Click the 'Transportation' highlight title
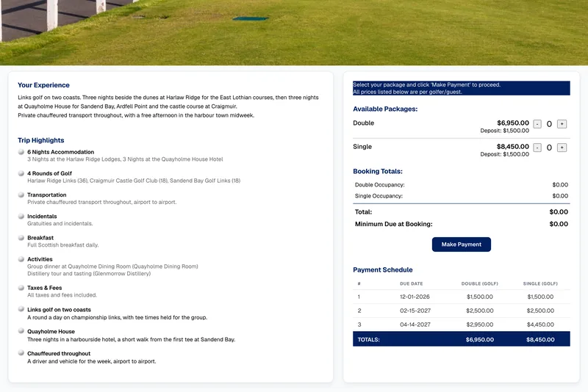588x392 pixels. pos(46,195)
